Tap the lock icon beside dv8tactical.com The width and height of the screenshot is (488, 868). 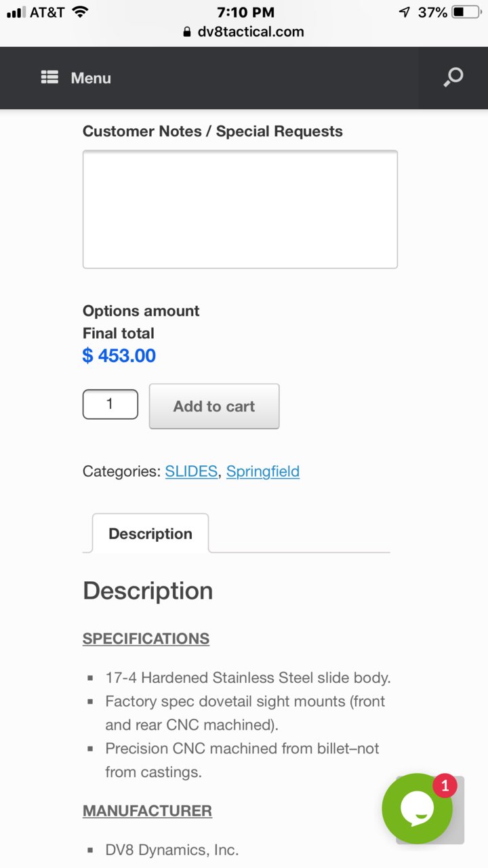click(188, 32)
